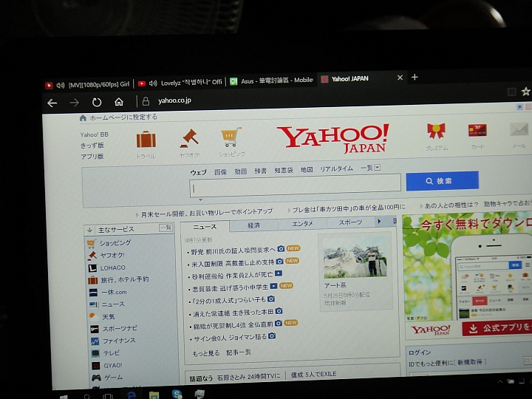
Task: Open the きっず版 link
Action: [x=92, y=146]
